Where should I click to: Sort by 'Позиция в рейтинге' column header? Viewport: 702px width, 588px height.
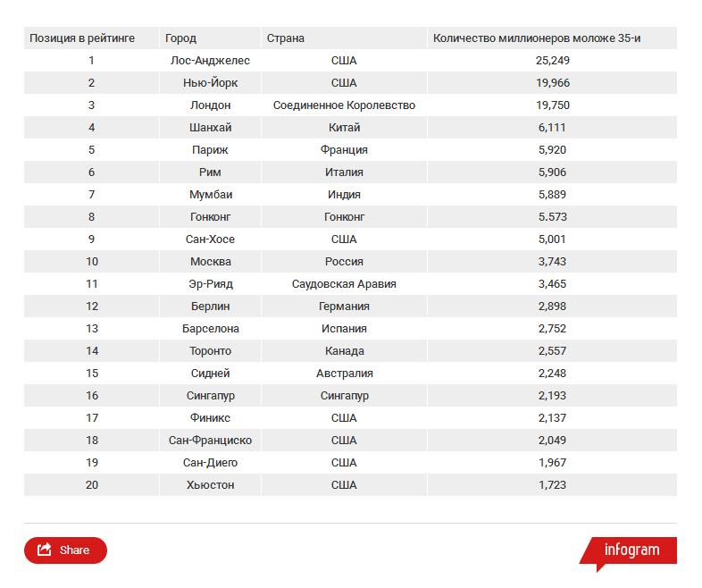(x=82, y=38)
